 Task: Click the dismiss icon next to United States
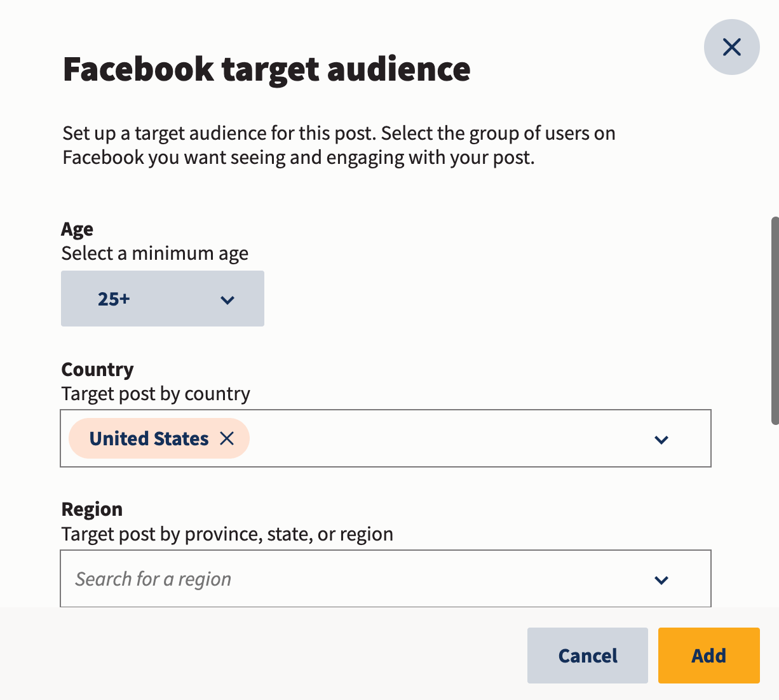(x=228, y=438)
